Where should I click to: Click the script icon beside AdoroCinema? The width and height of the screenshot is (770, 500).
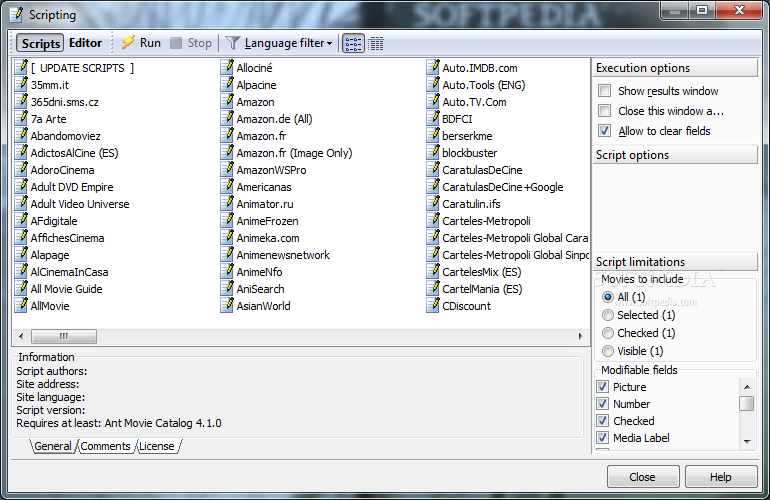tap(21, 169)
